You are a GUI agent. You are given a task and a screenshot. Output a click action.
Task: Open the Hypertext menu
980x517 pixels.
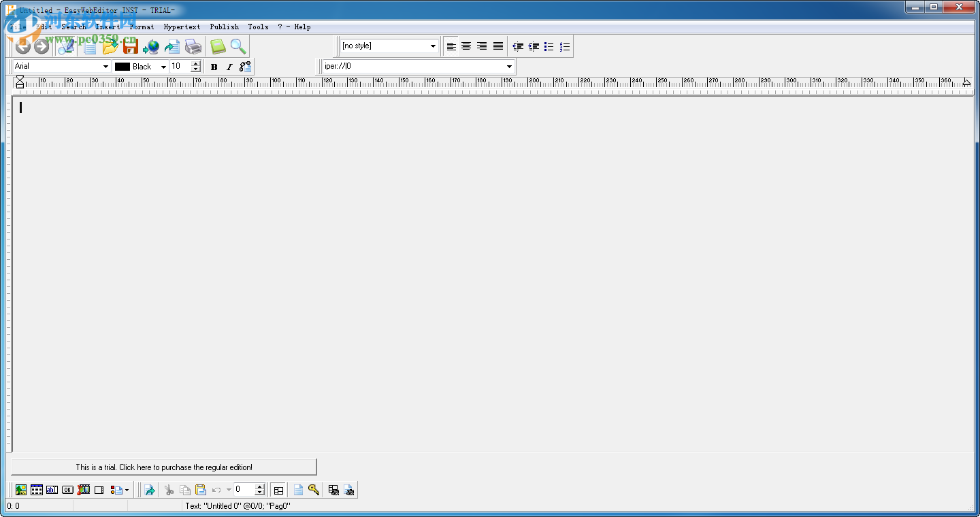click(x=182, y=27)
